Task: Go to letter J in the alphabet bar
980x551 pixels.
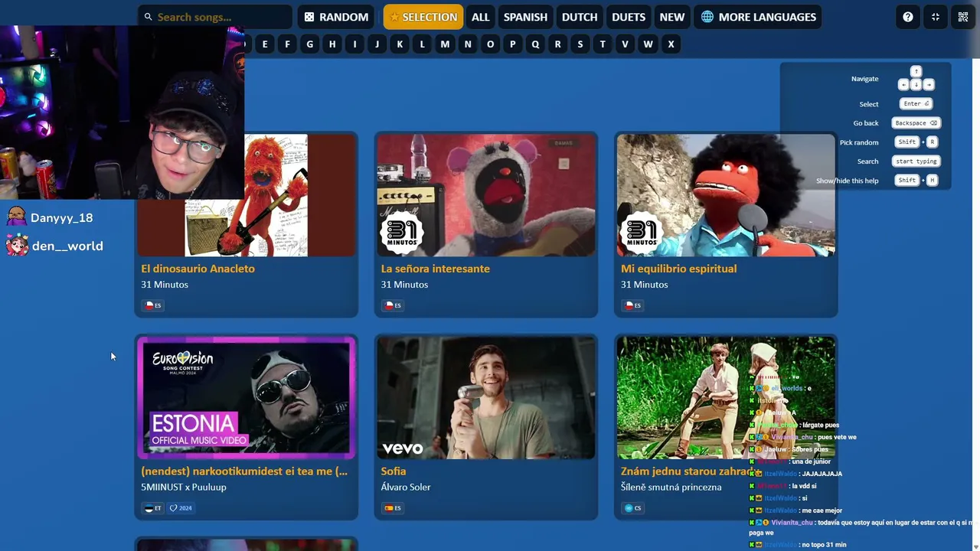Action: pyautogui.click(x=377, y=44)
